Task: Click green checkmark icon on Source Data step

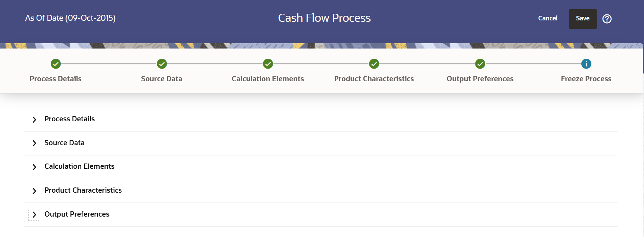Action: (x=162, y=64)
